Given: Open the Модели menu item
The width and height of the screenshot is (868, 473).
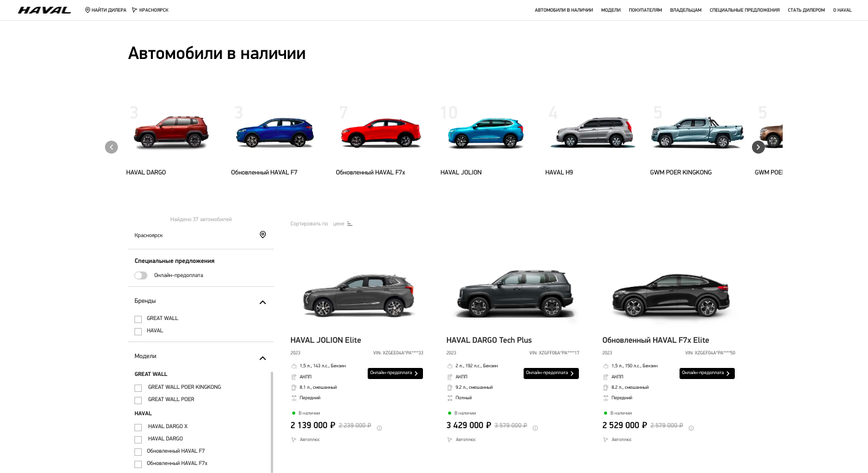Looking at the screenshot, I should (x=611, y=10).
